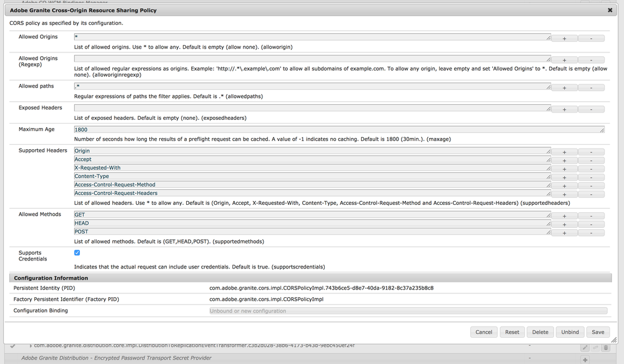Add a row after the Content-Type header
Screen dimensions: 624x364
click(565, 177)
